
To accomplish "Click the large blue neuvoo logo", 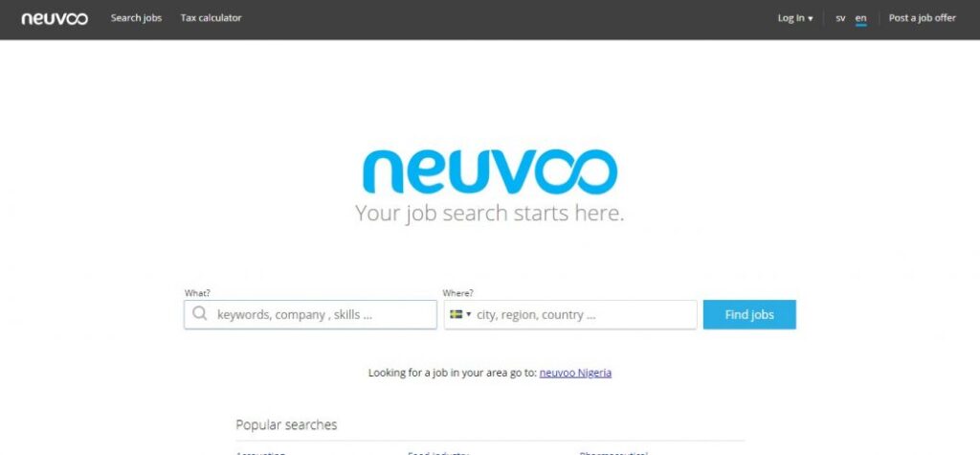I will pos(490,171).
